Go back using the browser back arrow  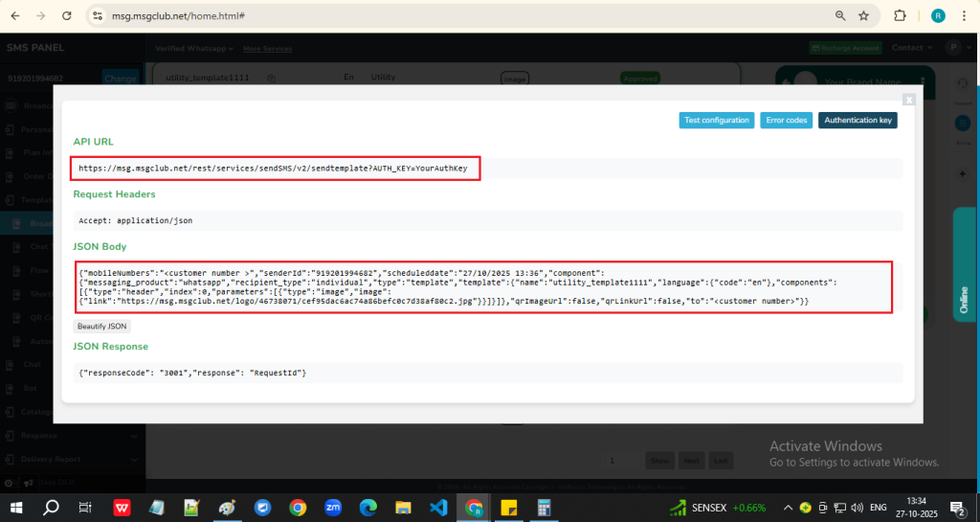pos(15,16)
